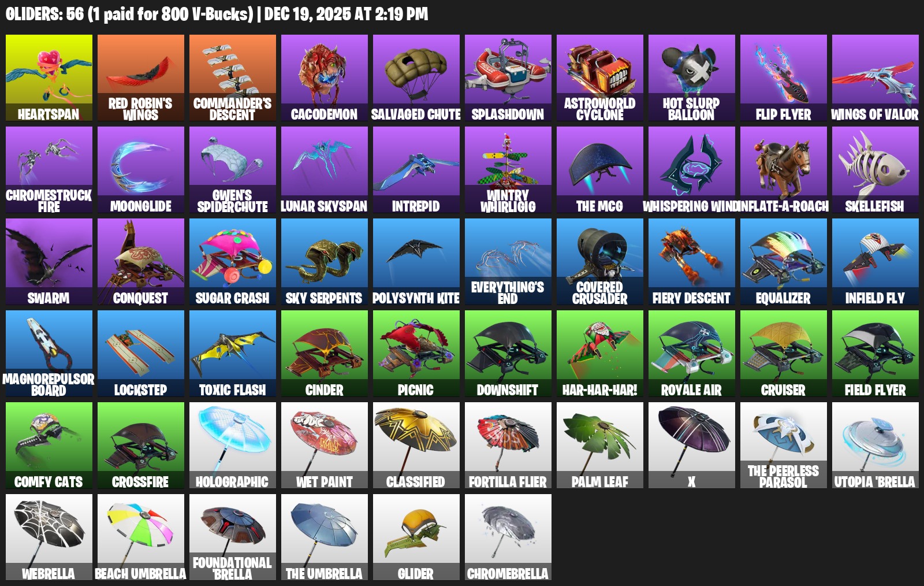
Task: Select the Wings of Valor glider
Action: coord(875,78)
